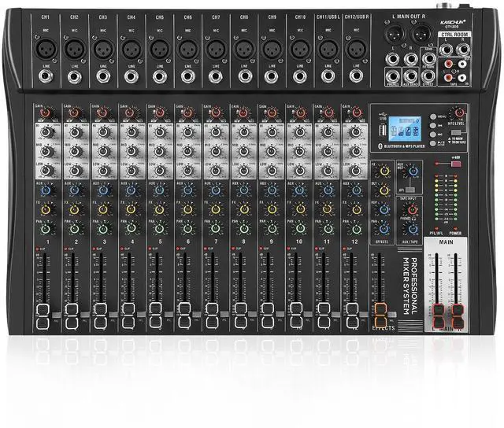Click the channel 12 fader cap
Viewport: 504px width, 428px height.
click(352, 316)
